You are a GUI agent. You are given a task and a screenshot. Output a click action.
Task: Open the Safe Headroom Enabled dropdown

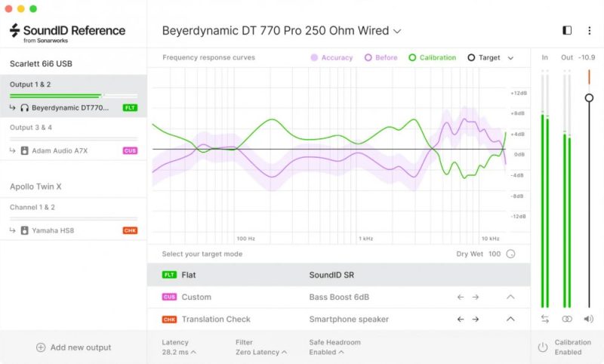[x=327, y=352]
